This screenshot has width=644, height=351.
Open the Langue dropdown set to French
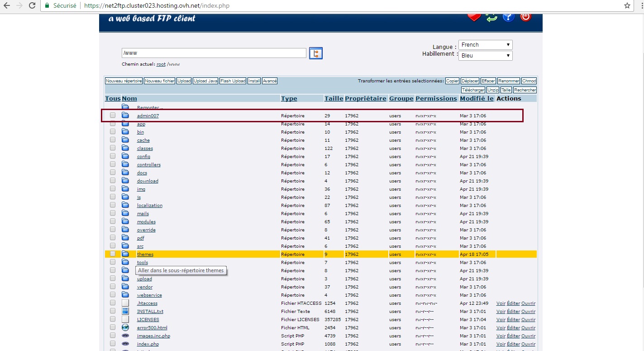tap(486, 45)
